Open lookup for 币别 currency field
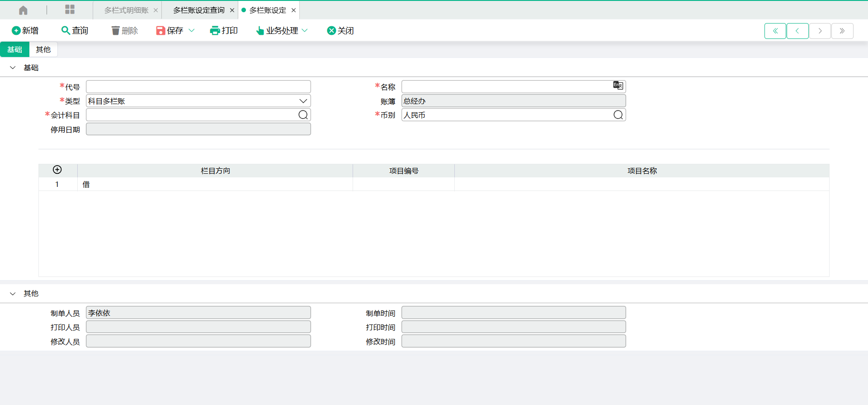The image size is (868, 405). click(618, 115)
